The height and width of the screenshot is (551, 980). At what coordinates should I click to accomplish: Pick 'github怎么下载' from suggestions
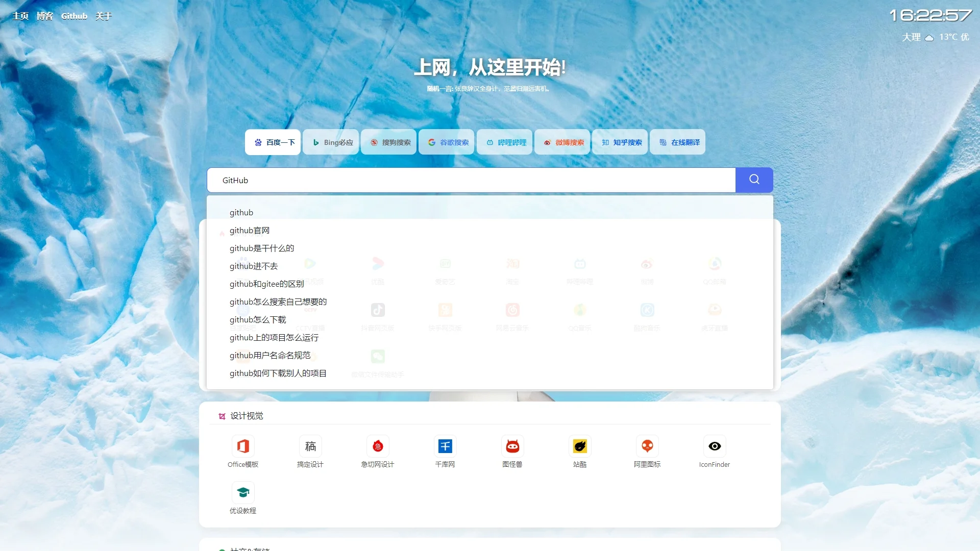(x=258, y=319)
